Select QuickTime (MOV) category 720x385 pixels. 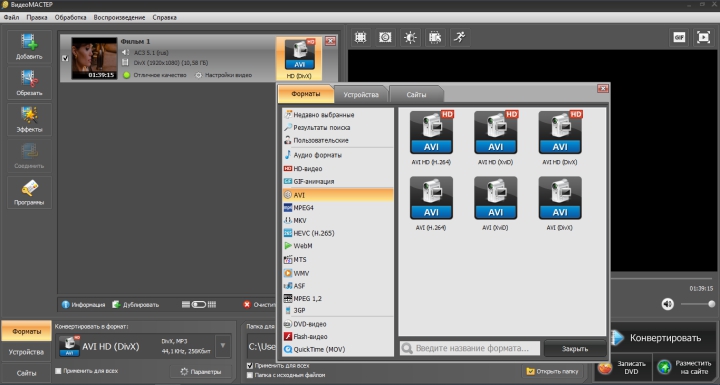pos(338,349)
